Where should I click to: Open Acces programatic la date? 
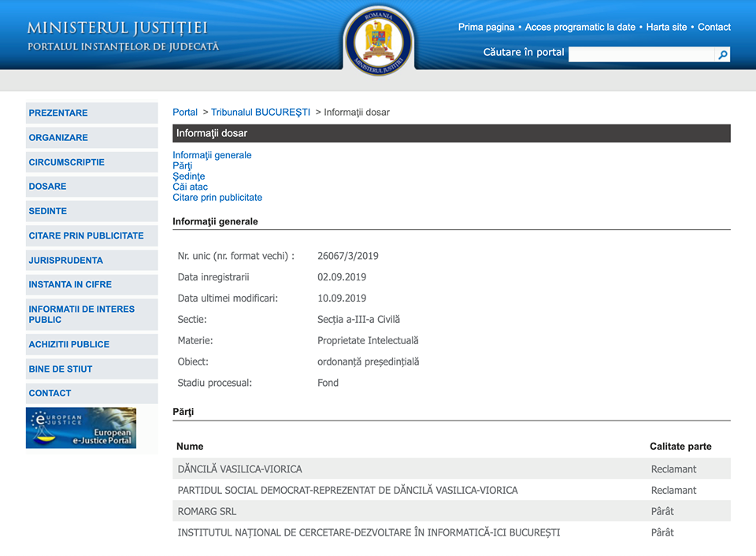580,27
